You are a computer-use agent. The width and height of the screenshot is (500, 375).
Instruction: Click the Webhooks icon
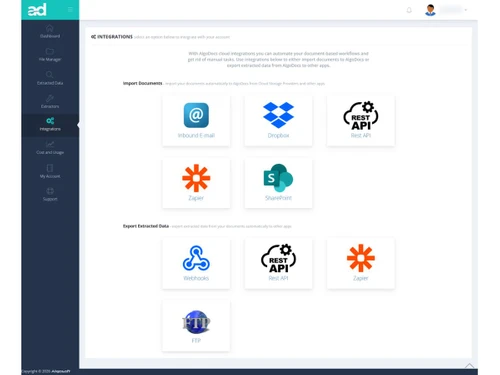coord(196,258)
